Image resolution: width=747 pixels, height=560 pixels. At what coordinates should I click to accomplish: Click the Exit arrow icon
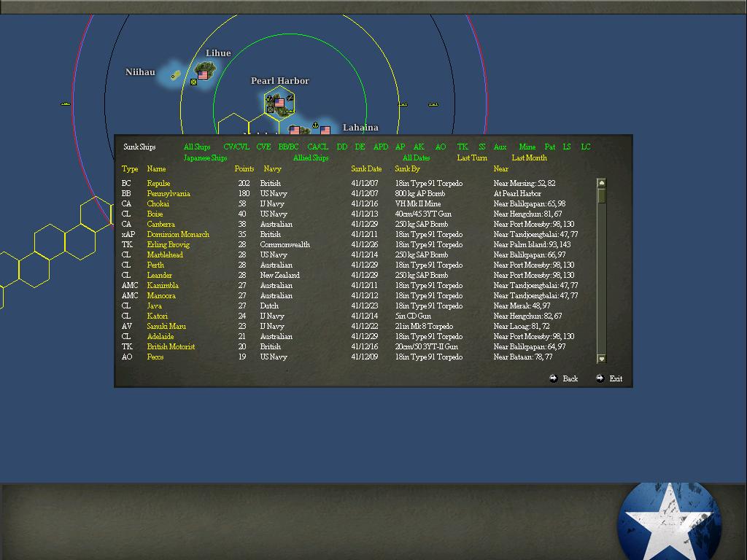click(x=600, y=378)
